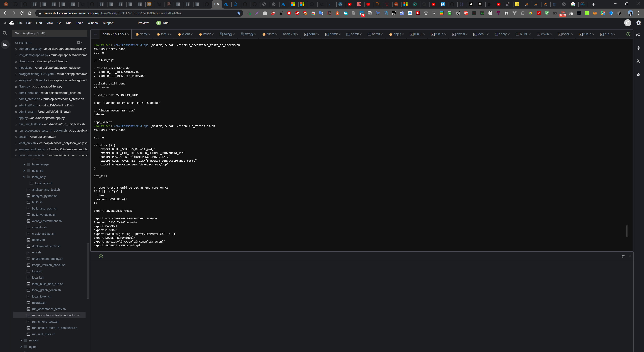This screenshot has height=352, width=644.
Task: Select run_unit_tests.sh in file tree
Action: click(43, 334)
